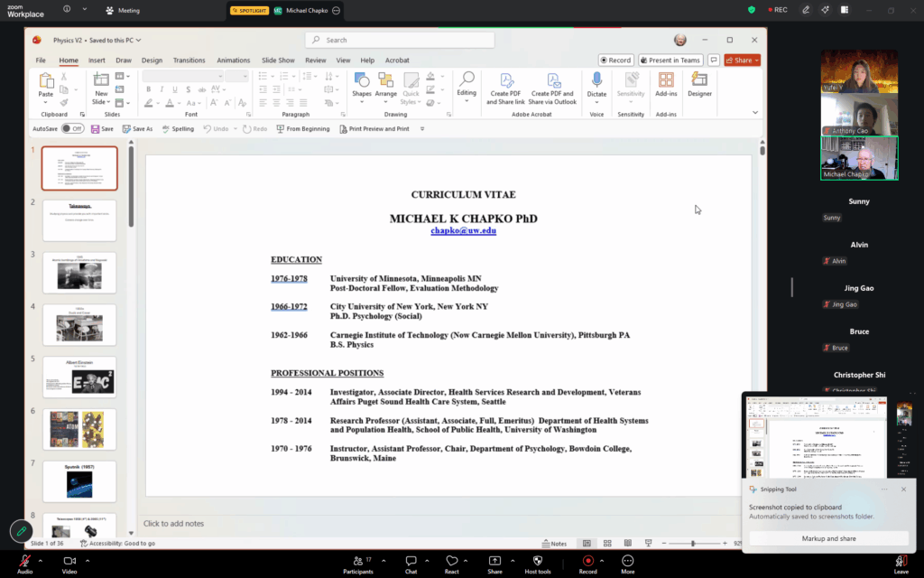The height and width of the screenshot is (578, 924).
Task: Click the Zoom Share screen icon
Action: click(x=494, y=564)
